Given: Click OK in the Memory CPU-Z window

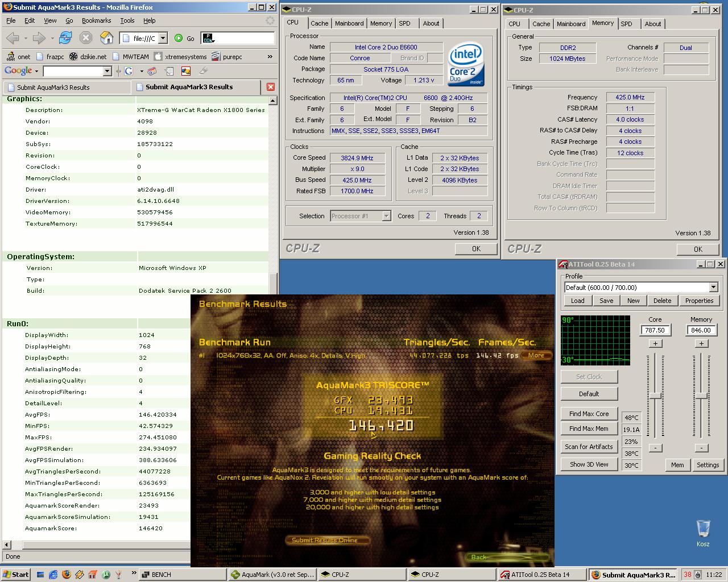Looking at the screenshot, I should [698, 250].
